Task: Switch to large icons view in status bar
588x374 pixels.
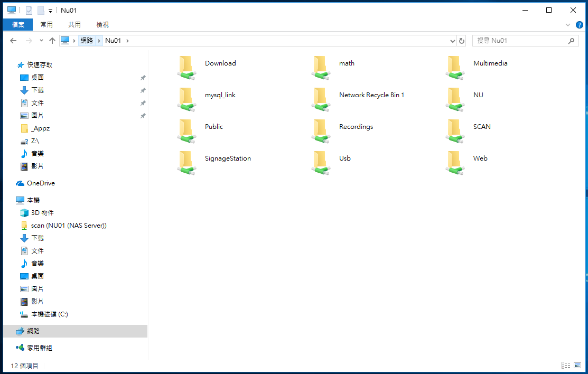Action: click(x=577, y=366)
